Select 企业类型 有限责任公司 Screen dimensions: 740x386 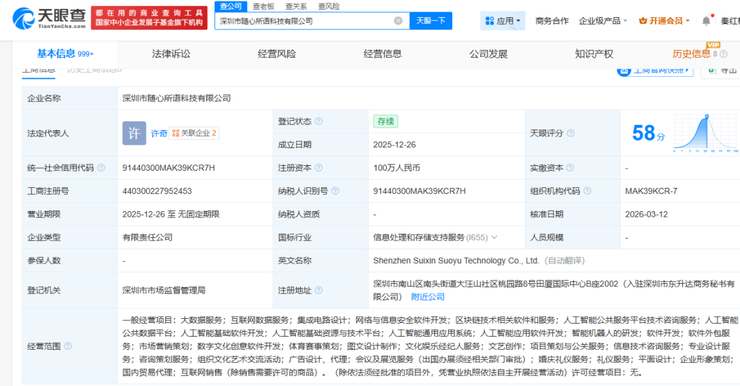pos(147,237)
